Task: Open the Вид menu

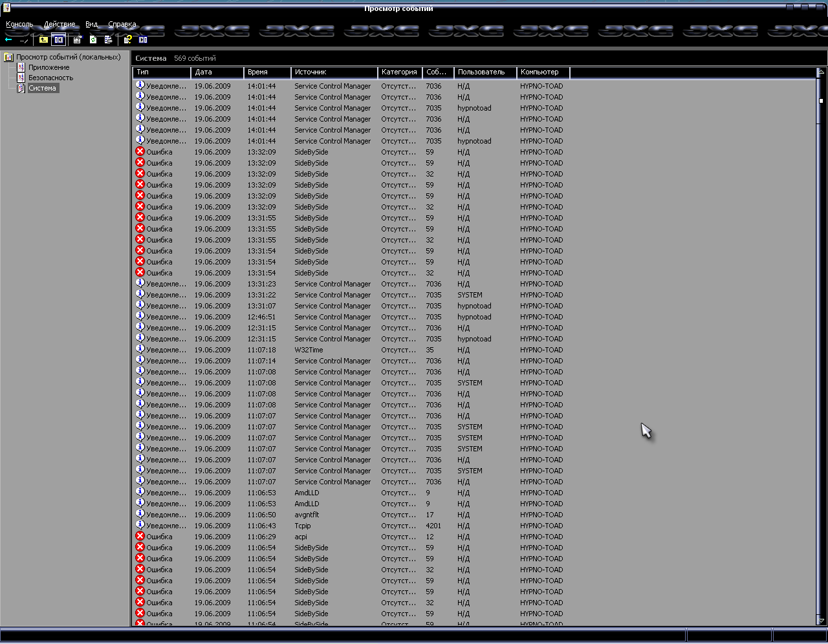Action: [x=92, y=25]
